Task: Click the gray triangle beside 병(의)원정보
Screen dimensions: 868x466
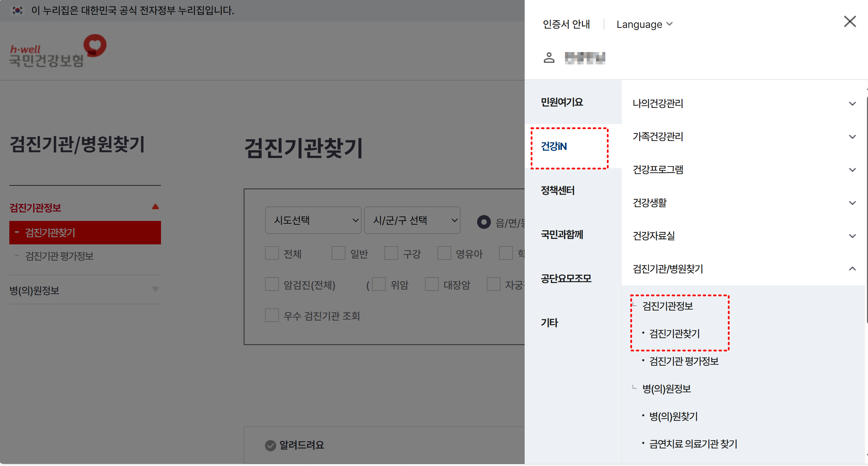Action: (155, 289)
